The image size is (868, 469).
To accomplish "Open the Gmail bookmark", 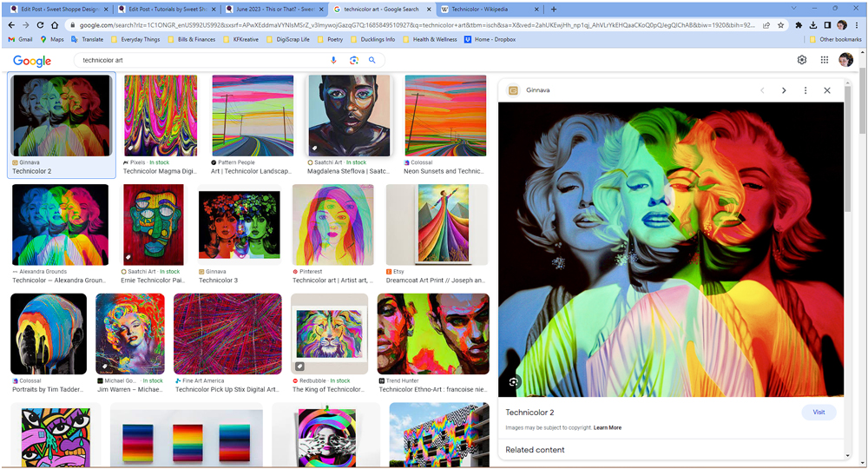I will pyautogui.click(x=21, y=39).
